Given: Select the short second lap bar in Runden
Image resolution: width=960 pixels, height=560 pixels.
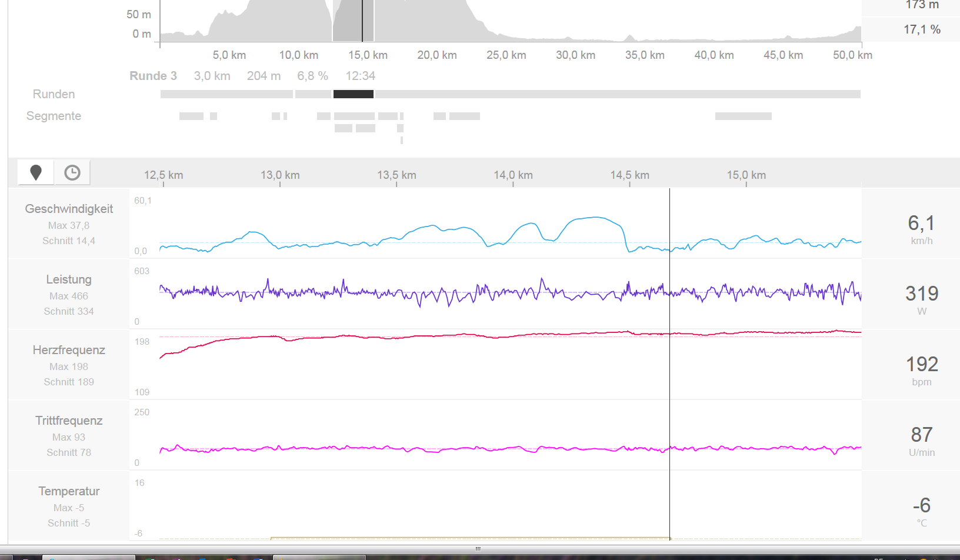Looking at the screenshot, I should coord(313,94).
